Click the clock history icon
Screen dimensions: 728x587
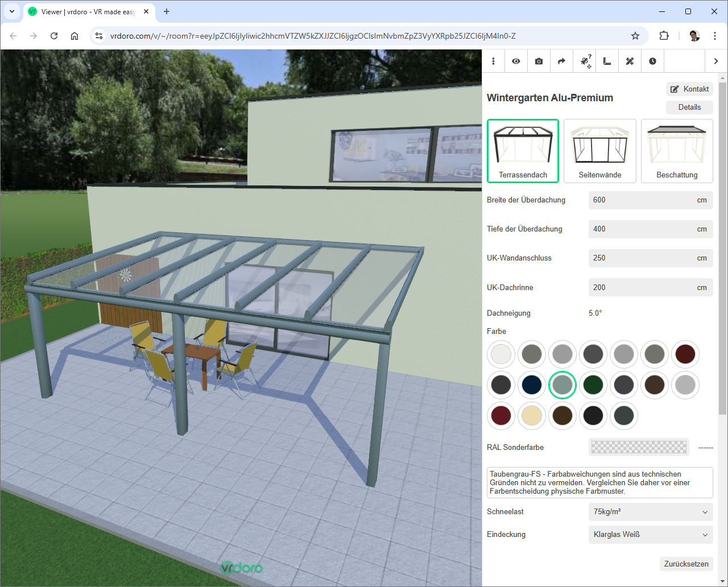(x=652, y=61)
